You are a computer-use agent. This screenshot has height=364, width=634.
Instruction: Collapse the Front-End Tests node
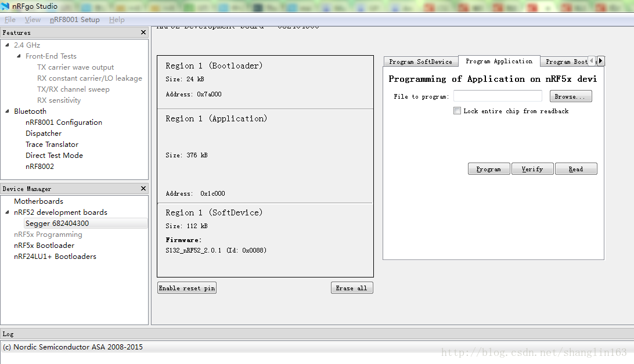[x=19, y=56]
